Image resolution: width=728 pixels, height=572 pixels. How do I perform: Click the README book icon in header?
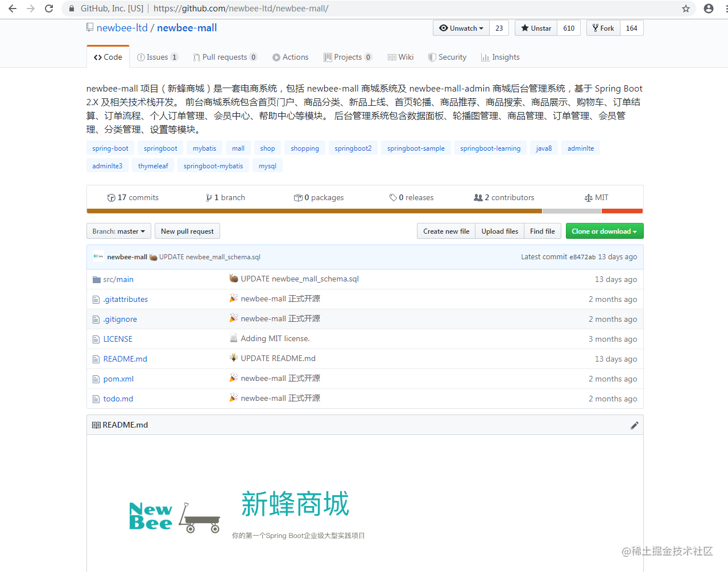pos(96,425)
